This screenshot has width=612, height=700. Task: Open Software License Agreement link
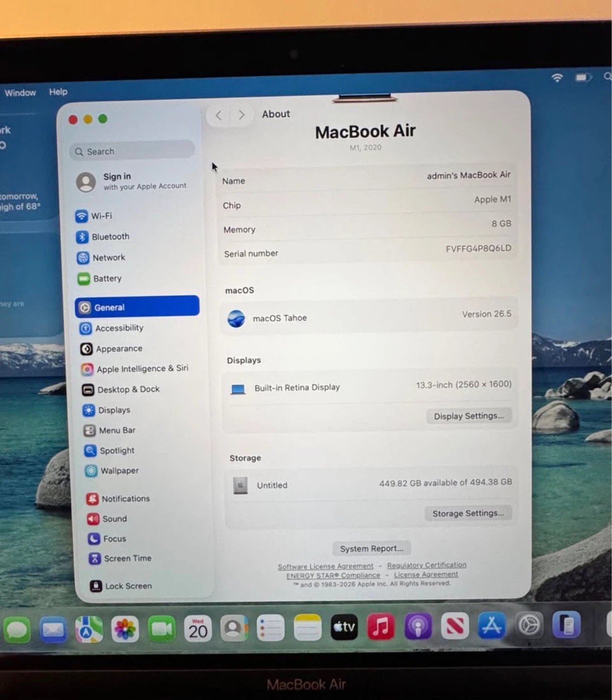click(326, 566)
